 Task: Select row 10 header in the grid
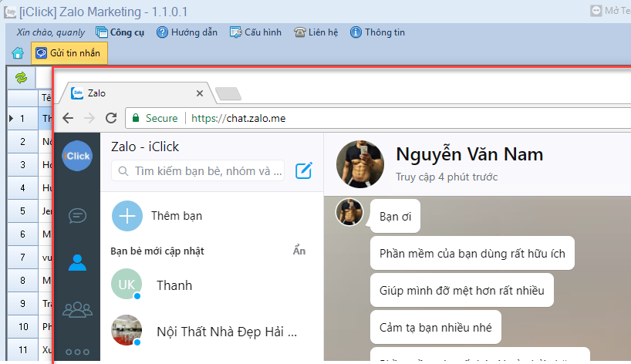coord(22,326)
